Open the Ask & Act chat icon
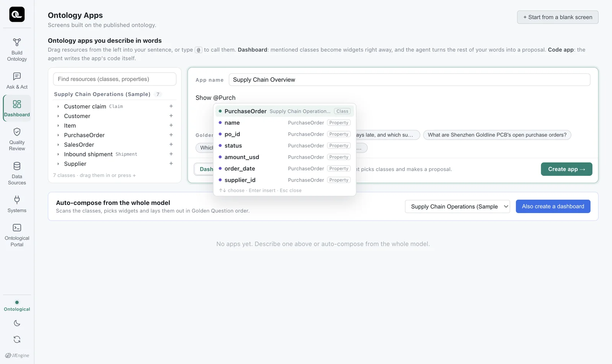The width and height of the screenshot is (612, 364). pyautogui.click(x=17, y=76)
